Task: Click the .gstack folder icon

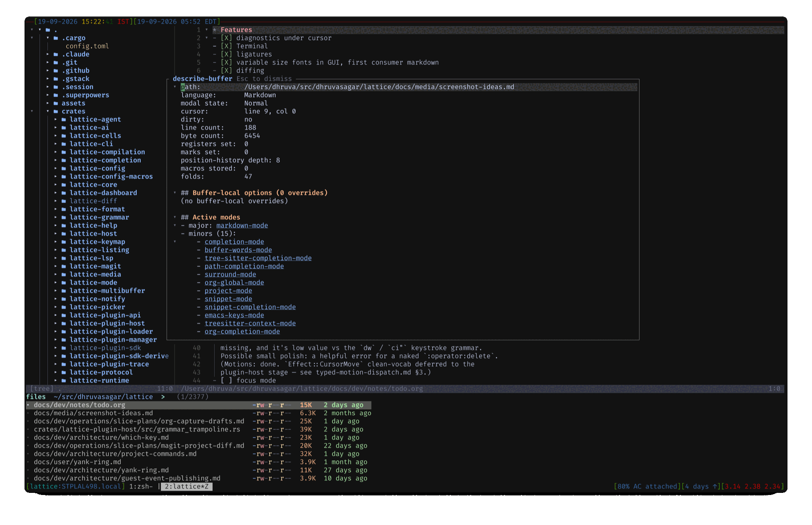Action: tap(56, 79)
